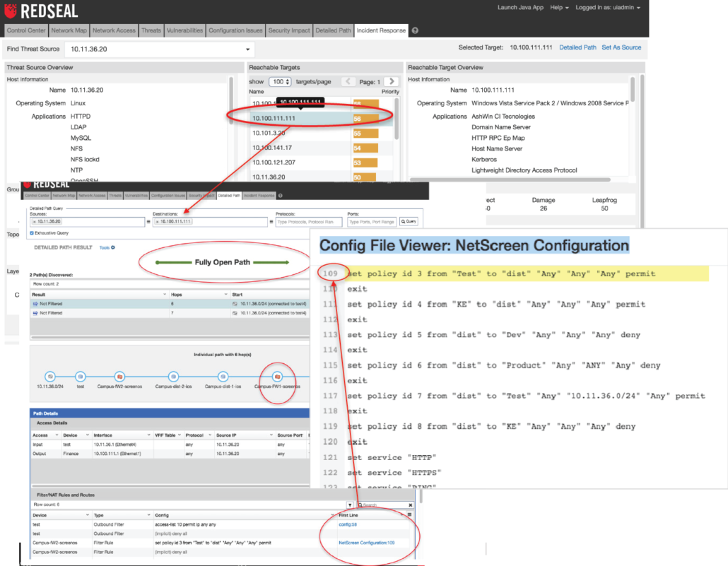This screenshot has height=566, width=728.
Task: Click the RedSeal logo in the main header
Action: point(41,11)
